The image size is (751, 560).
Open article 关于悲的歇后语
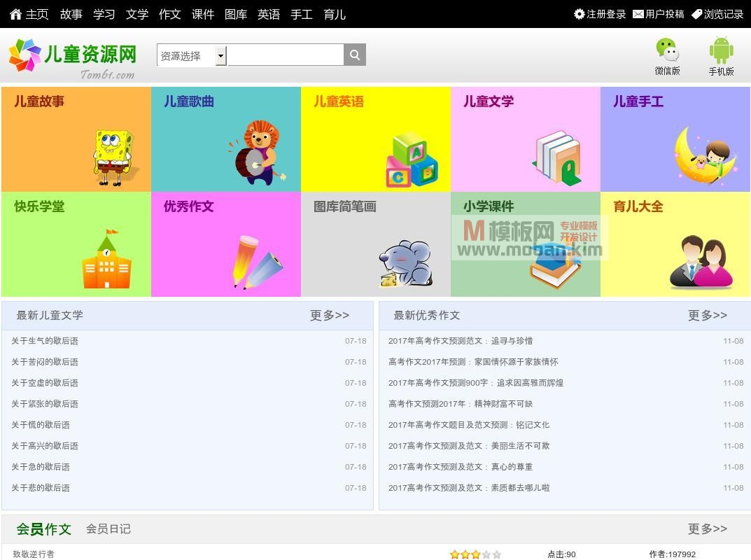[x=41, y=488]
